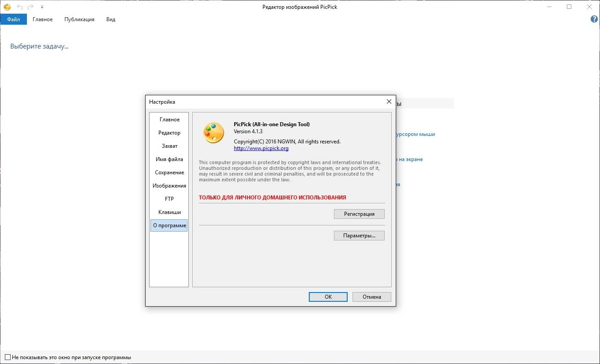
Task: Open the quick access toolbar customize dropdown
Action: (42, 8)
